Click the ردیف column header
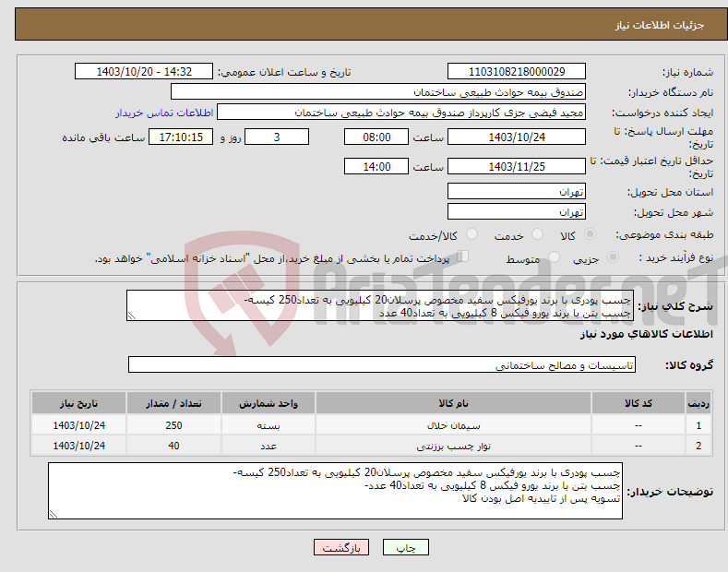 698,403
